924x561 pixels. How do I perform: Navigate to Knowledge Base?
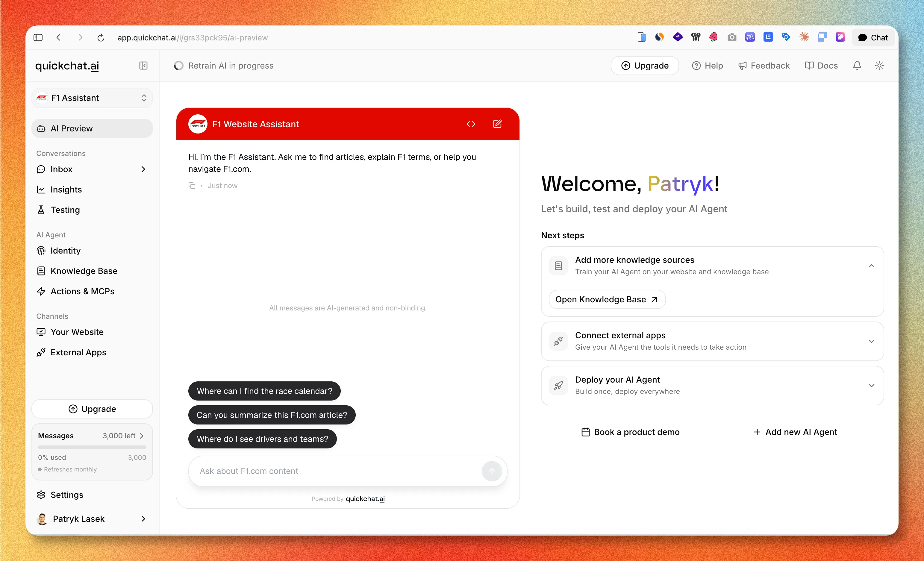[x=92, y=271]
